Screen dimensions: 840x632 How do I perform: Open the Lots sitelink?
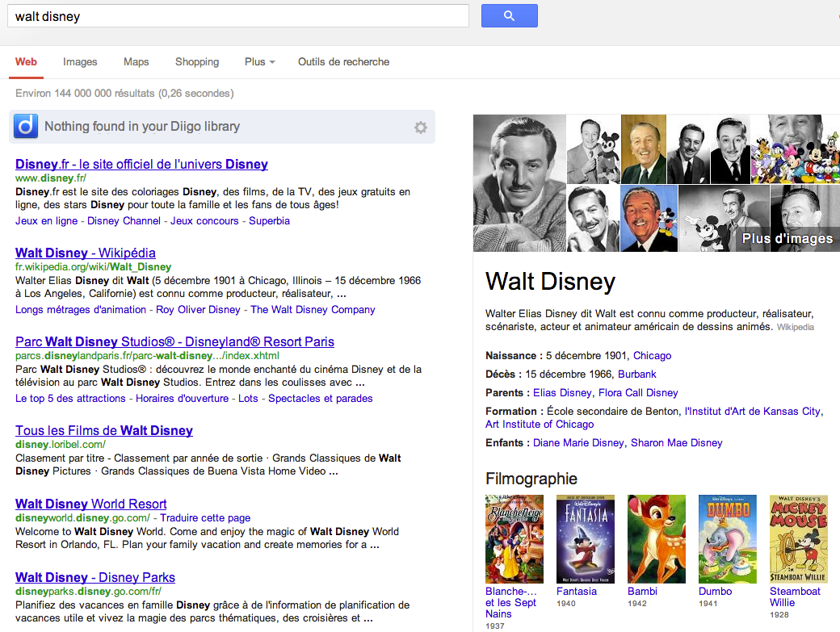pos(248,399)
